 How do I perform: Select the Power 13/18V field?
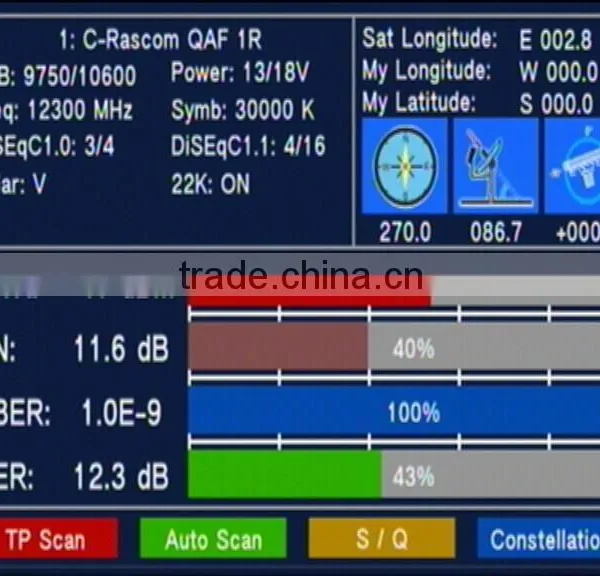[x=240, y=72]
